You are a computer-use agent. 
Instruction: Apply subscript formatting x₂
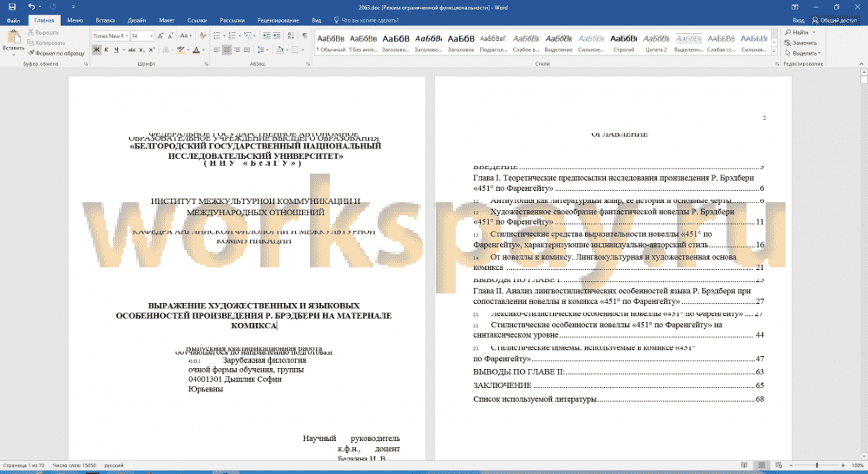point(142,49)
